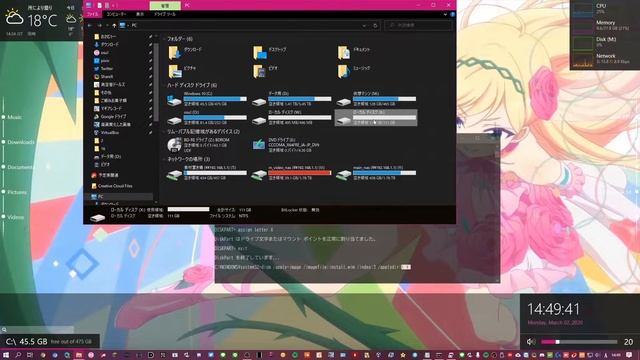Open the Documents desktop launcher link
The width and height of the screenshot is (640, 360).
pyautogui.click(x=20, y=167)
